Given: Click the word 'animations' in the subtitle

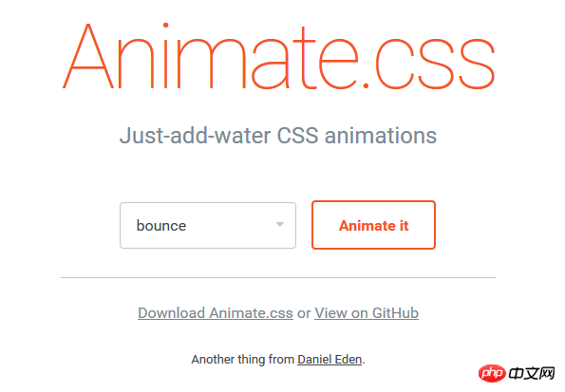Looking at the screenshot, I should point(381,136).
